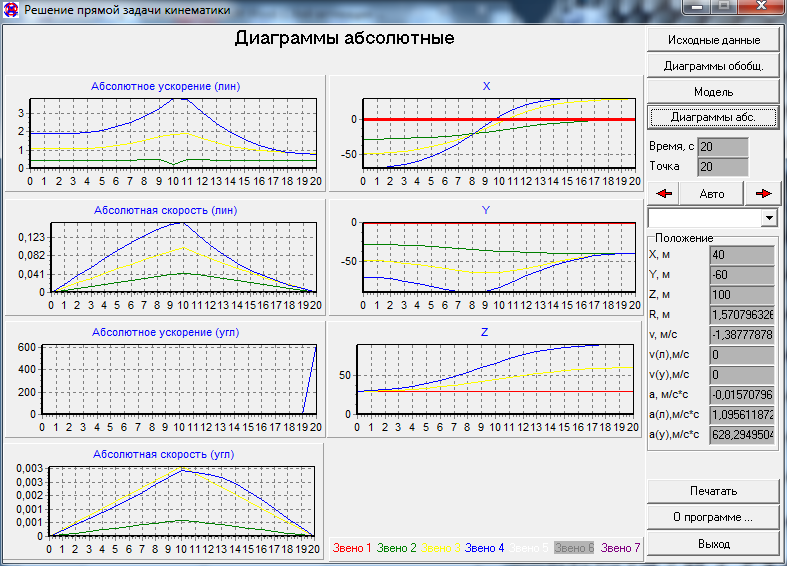Click the app icon in title bar
Viewport: 787px width, 566px height.
(x=10, y=10)
